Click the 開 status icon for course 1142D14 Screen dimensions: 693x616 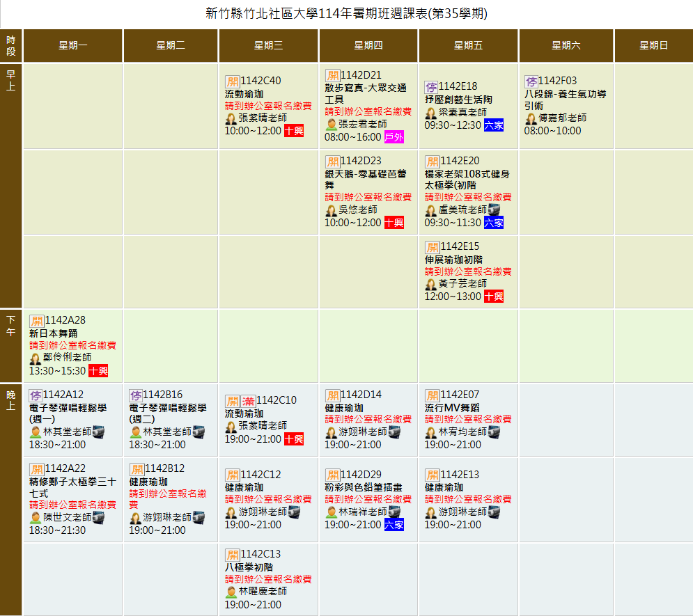(x=332, y=395)
